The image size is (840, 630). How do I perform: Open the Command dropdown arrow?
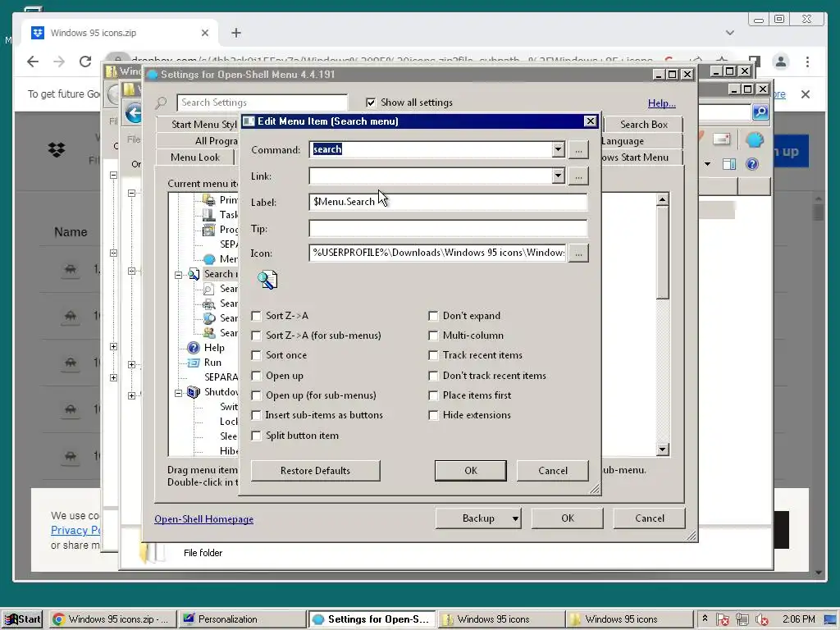click(x=558, y=149)
